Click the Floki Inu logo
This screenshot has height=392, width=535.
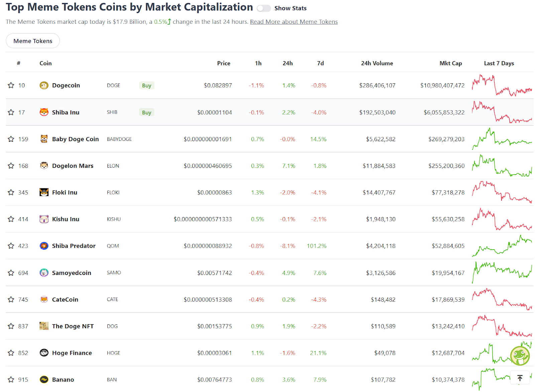pos(44,192)
